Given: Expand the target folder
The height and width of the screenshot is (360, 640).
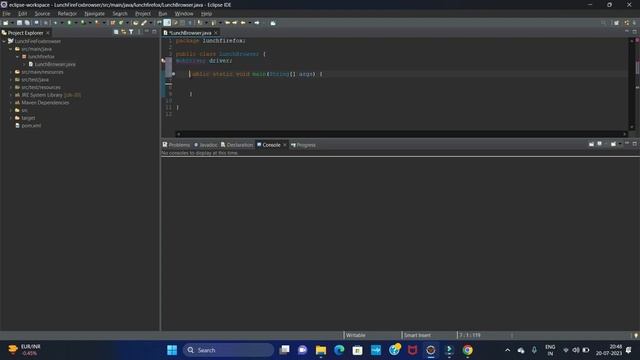Looking at the screenshot, I should (x=11, y=118).
